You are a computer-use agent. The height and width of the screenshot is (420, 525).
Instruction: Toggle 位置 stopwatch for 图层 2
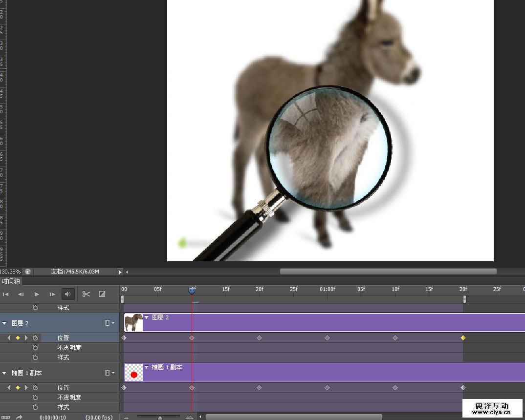click(x=35, y=338)
